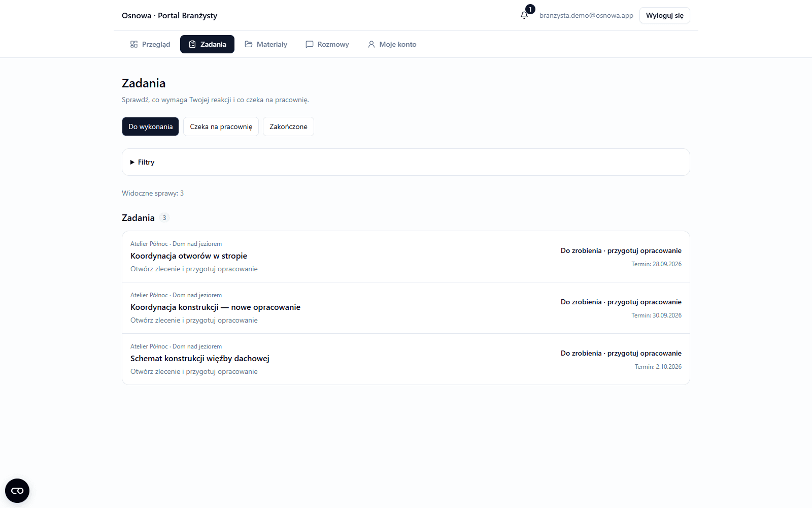812x508 pixels.
Task: Open the round floating widget button
Action: tap(17, 491)
